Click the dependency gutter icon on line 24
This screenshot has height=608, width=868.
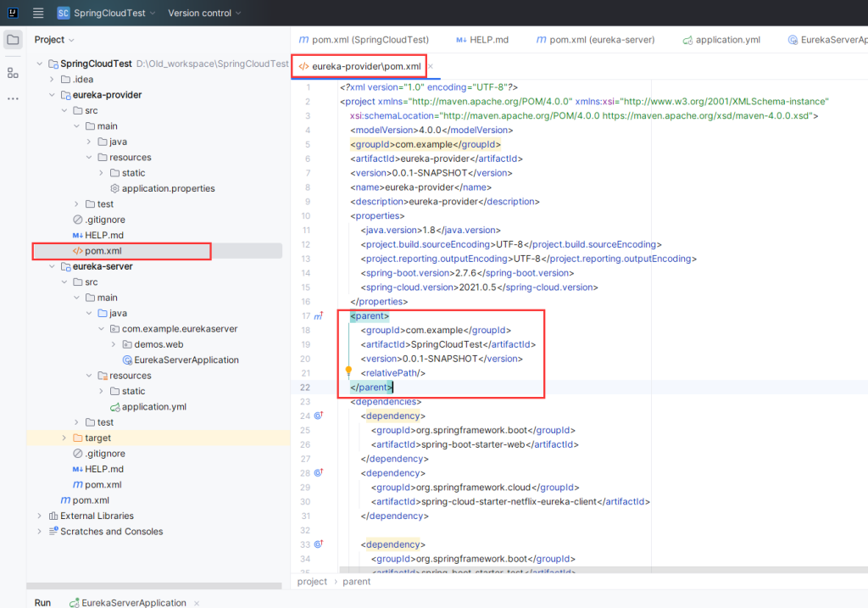pyautogui.click(x=319, y=416)
